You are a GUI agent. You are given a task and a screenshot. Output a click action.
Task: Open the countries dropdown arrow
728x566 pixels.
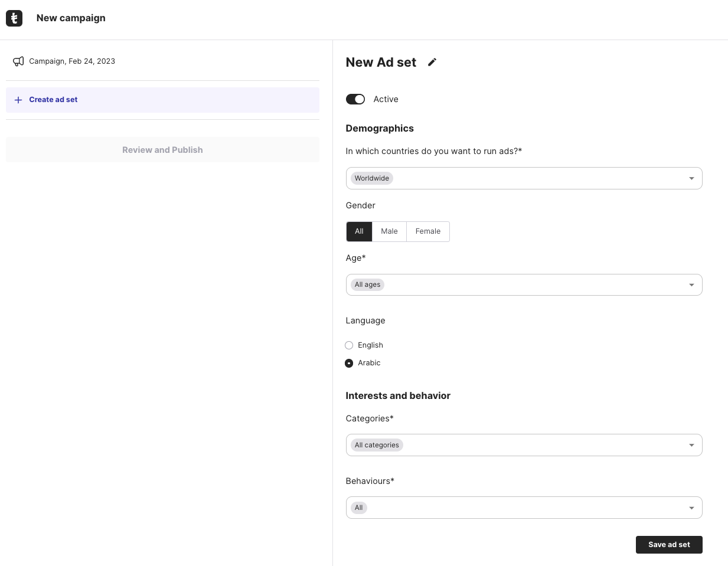pos(691,178)
